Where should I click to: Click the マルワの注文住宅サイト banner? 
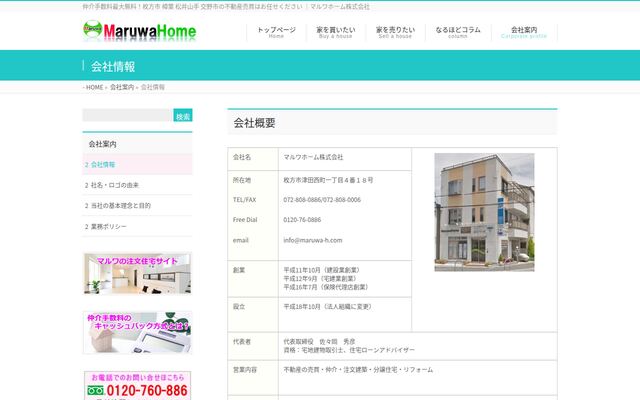138,273
